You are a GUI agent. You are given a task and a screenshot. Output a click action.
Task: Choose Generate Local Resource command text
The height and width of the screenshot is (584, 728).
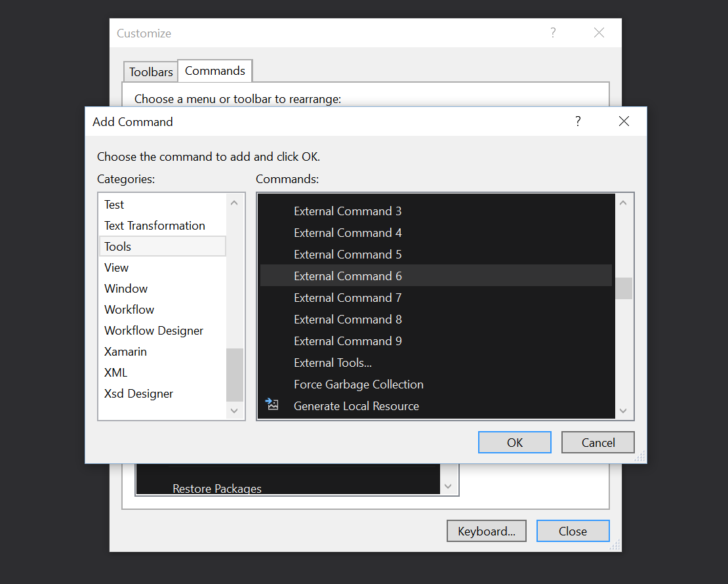tap(356, 406)
